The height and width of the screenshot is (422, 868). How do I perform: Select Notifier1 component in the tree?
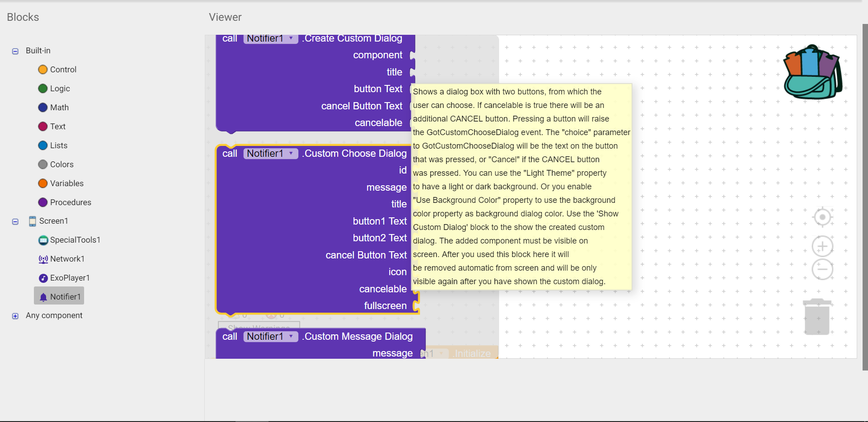pyautogui.click(x=65, y=297)
